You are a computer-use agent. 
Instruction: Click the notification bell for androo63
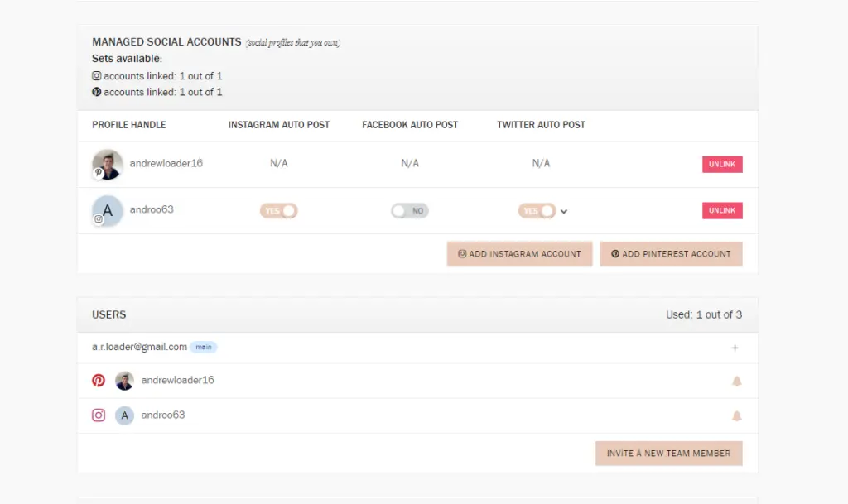[736, 416]
